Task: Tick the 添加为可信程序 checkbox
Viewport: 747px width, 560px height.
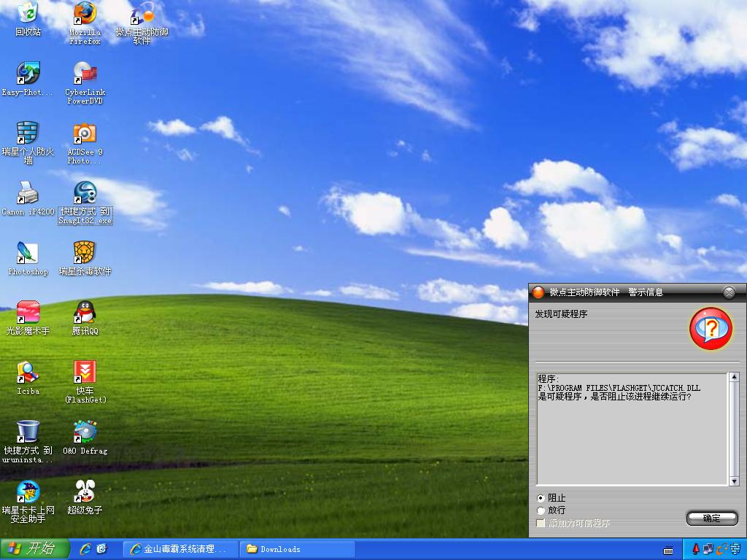Action: tap(541, 523)
